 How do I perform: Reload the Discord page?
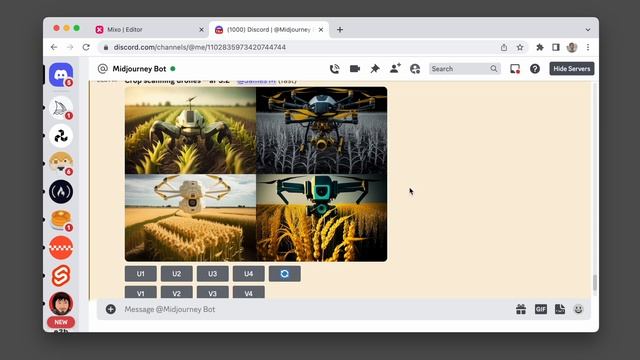coord(86,47)
